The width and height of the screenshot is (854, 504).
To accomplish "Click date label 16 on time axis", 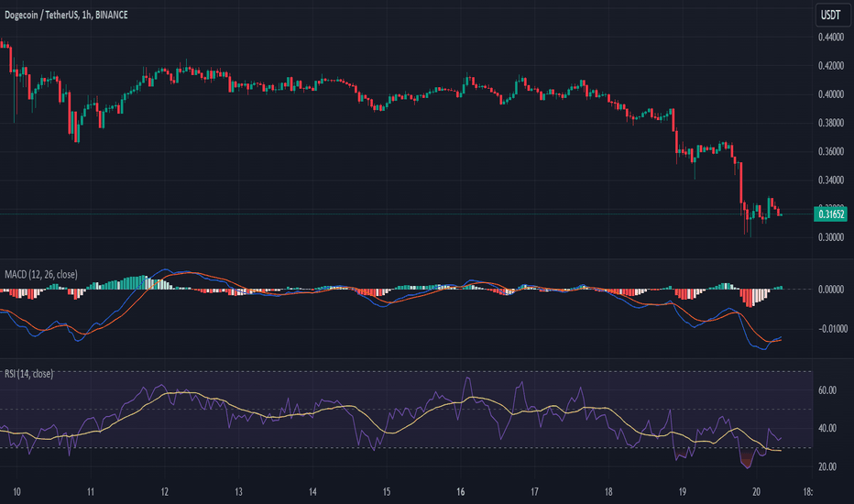I will pos(460,492).
